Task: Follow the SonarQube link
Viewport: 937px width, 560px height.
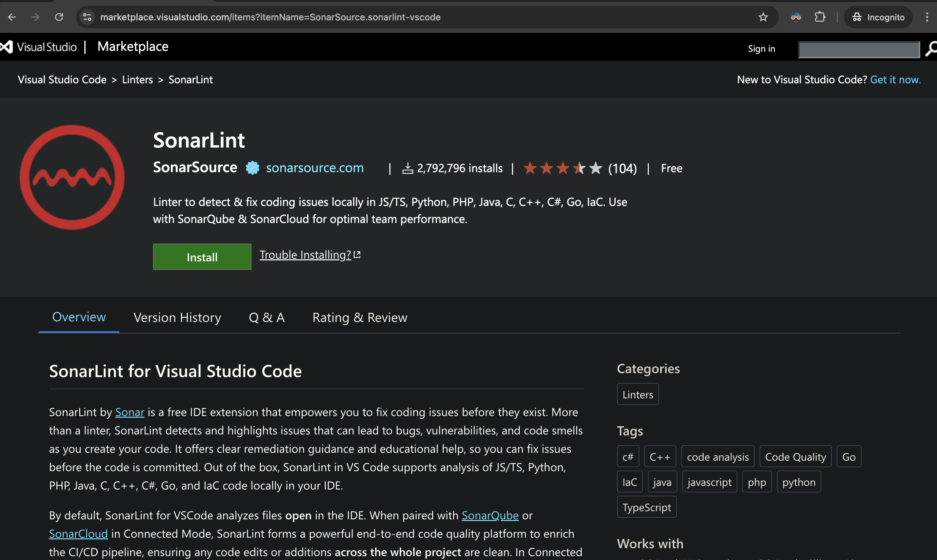Action: tap(490, 515)
